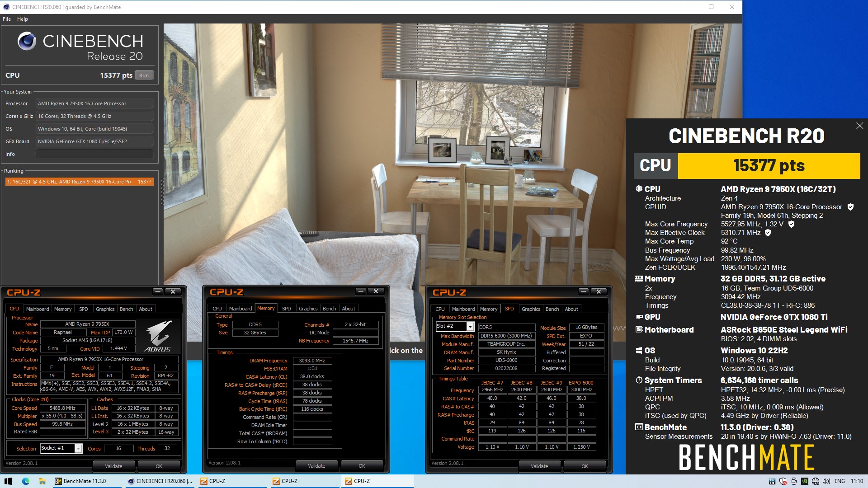This screenshot has height=488, width=868.
Task: Click OK in the CPU-Z CPU window
Action: 159,466
